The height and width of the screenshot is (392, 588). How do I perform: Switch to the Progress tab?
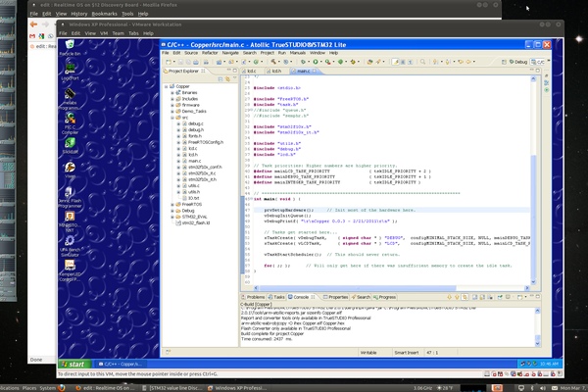(x=385, y=297)
